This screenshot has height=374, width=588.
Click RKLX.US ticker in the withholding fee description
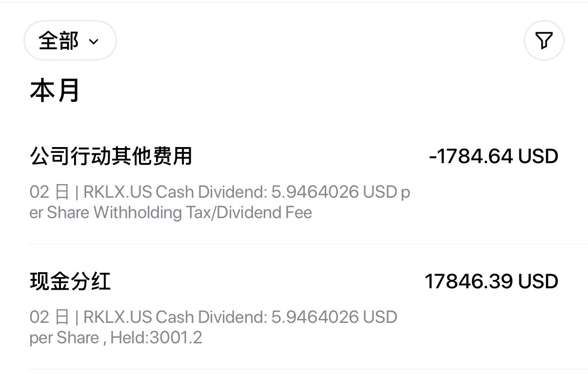point(118,192)
